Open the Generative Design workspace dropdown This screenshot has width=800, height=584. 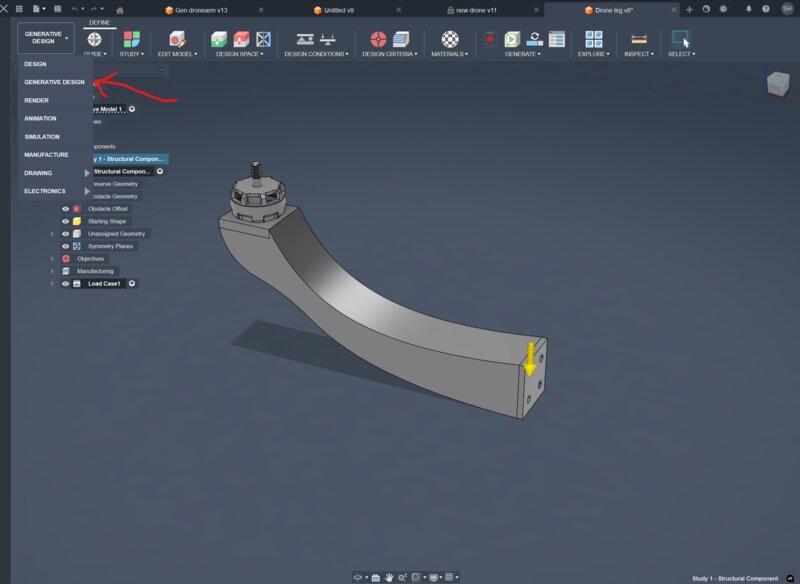[46, 38]
